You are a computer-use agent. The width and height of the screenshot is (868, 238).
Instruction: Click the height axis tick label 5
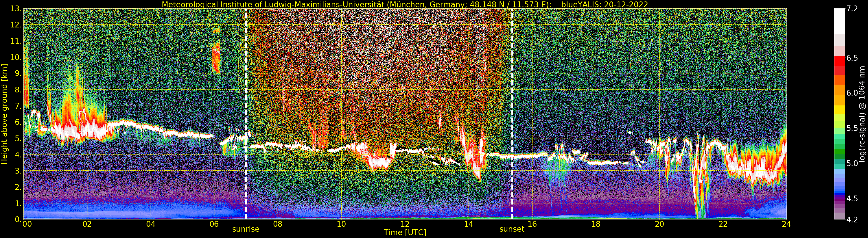(x=18, y=138)
